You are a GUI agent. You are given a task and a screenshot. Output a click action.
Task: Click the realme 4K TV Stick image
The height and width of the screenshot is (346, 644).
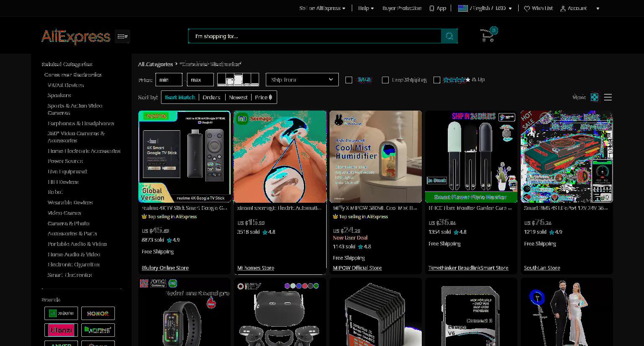coord(184,157)
